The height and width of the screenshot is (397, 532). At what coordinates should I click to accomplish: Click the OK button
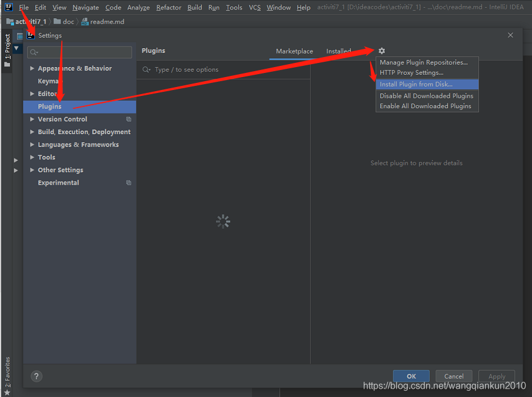coord(411,376)
